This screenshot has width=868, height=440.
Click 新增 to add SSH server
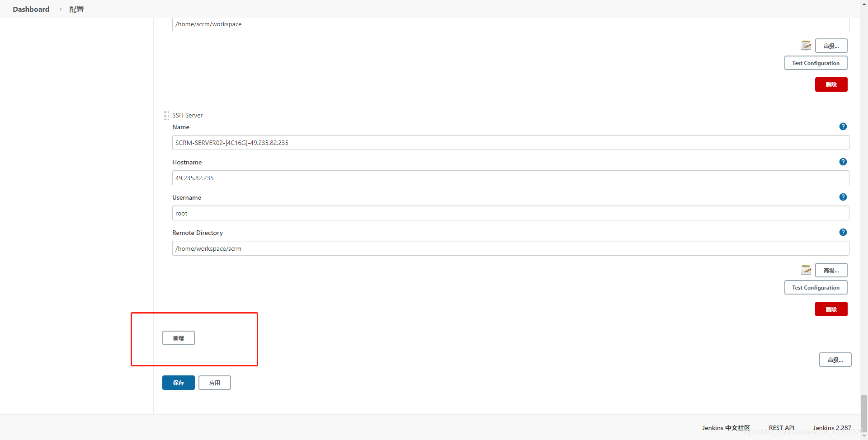click(x=178, y=338)
